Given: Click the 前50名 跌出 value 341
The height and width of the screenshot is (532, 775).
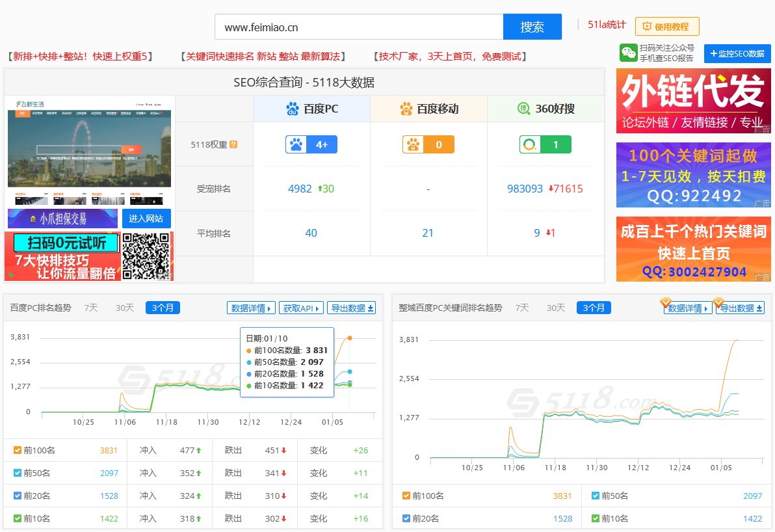Looking at the screenshot, I should 272,473.
